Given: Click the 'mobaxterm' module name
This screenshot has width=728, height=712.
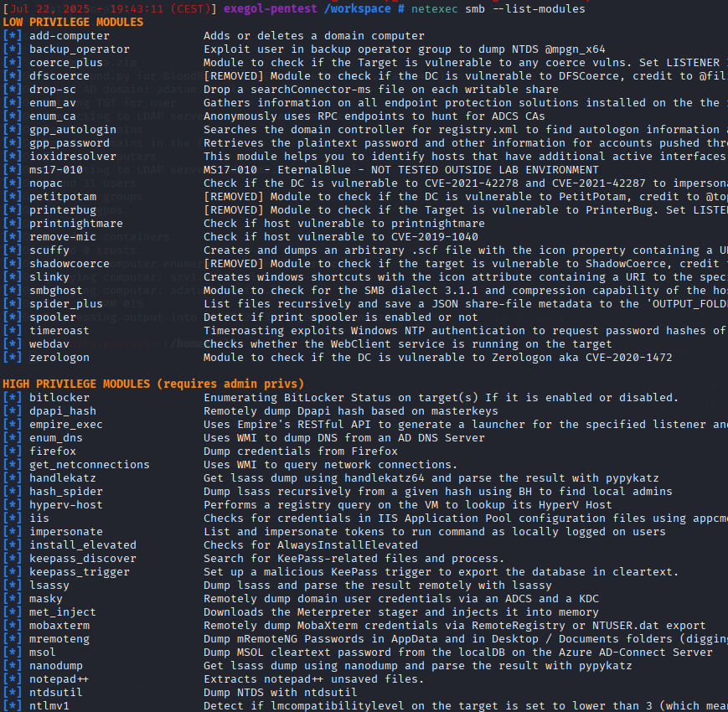Looking at the screenshot, I should click(59, 626).
